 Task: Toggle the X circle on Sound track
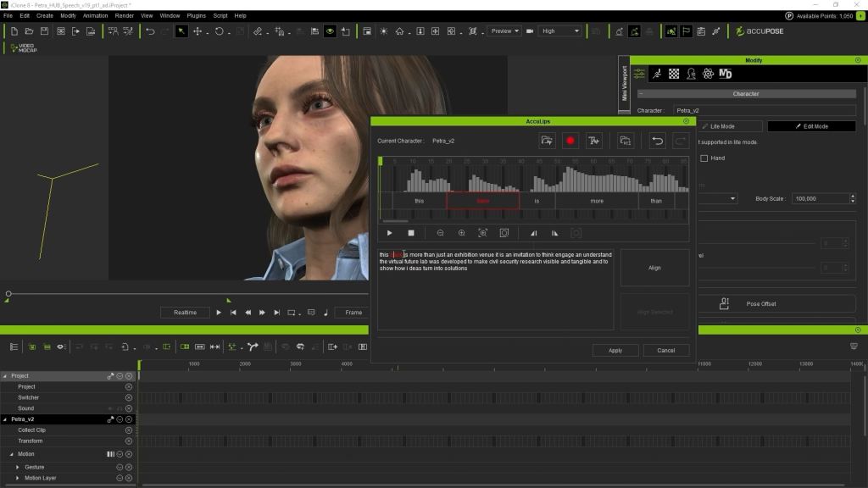click(x=129, y=408)
